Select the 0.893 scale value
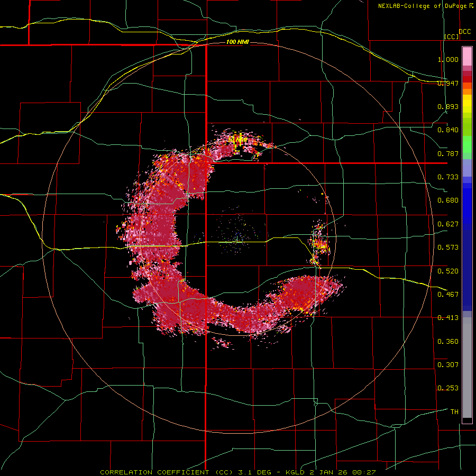This screenshot has width=476, height=476. [448, 106]
